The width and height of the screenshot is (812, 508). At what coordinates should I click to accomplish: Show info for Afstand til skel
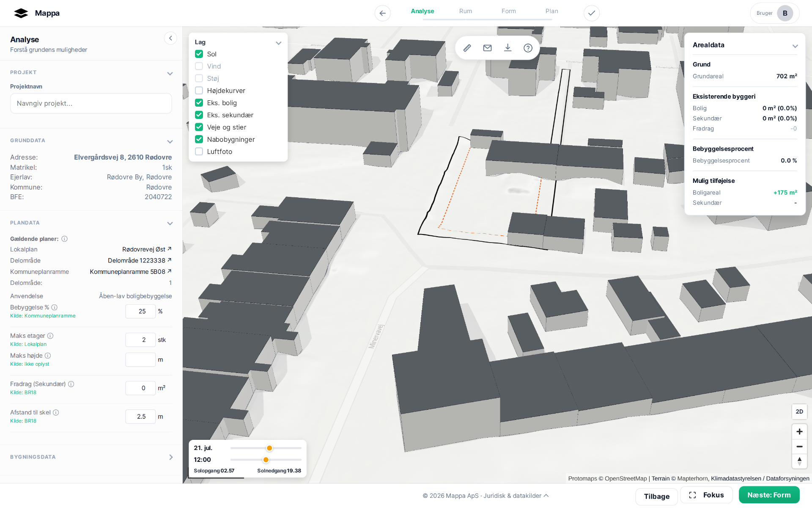[56, 412]
